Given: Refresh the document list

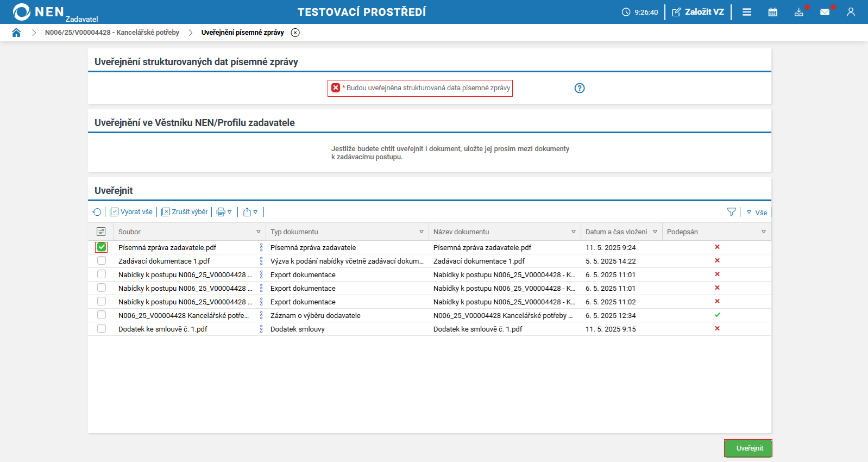Looking at the screenshot, I should [97, 212].
